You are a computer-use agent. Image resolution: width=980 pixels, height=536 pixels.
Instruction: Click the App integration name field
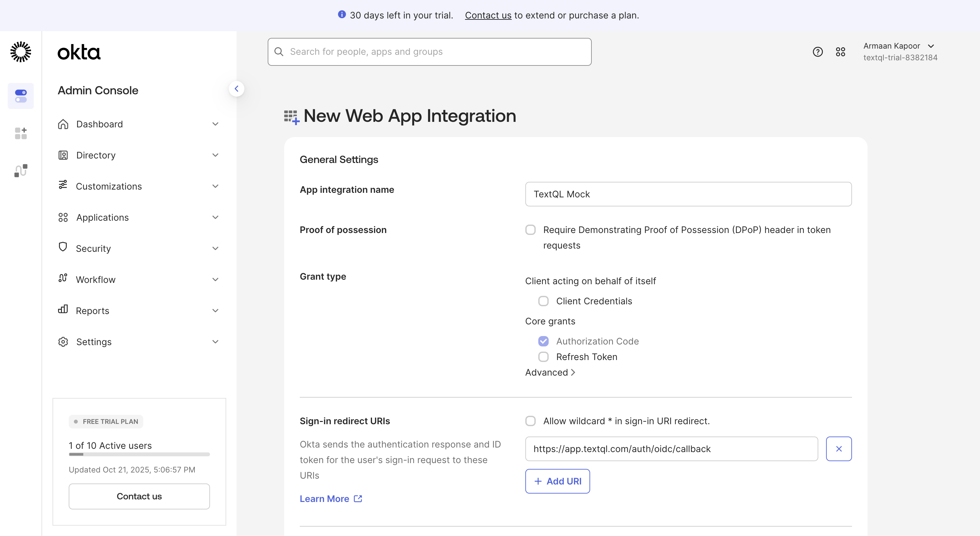688,194
